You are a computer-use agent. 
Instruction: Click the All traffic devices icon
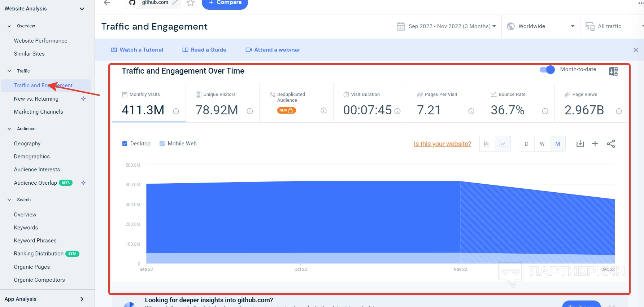(x=590, y=26)
